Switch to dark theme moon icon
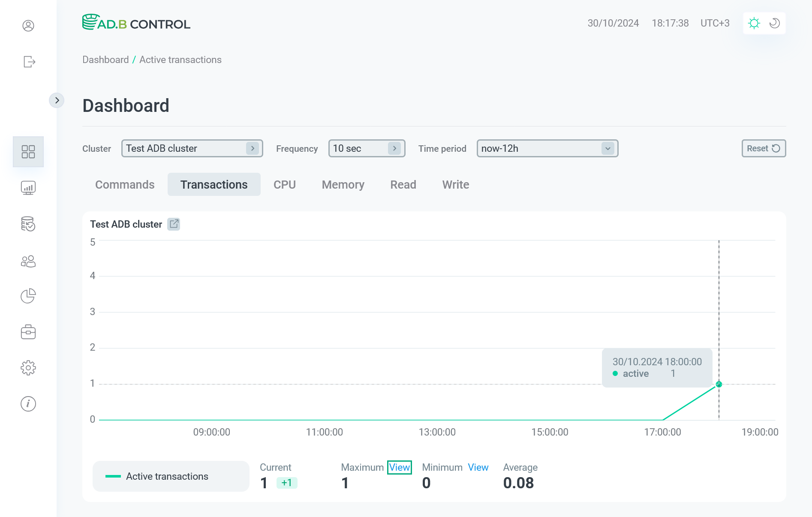Screen dimensions: 812x517 (775, 23)
